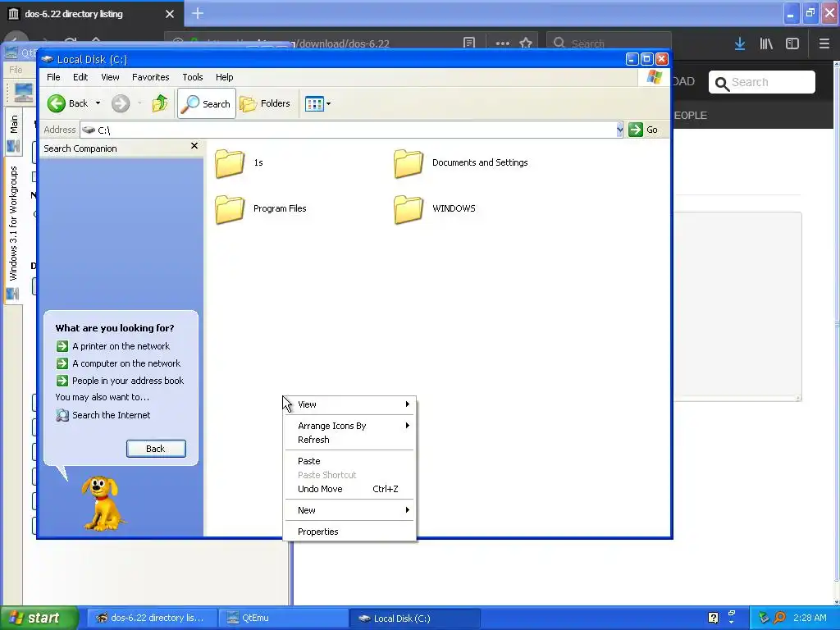This screenshot has height=630, width=840.
Task: Select the Main tab in QtEmu
Action: pyautogui.click(x=13, y=131)
